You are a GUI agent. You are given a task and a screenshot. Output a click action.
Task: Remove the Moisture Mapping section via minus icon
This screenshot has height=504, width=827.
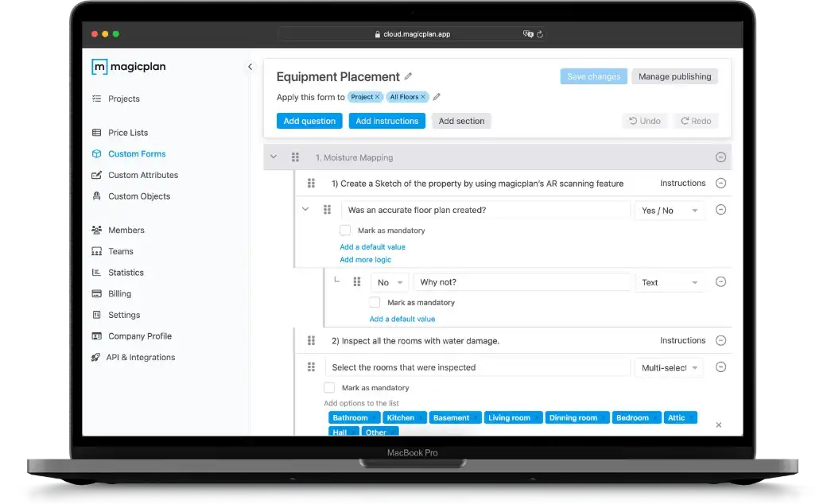(721, 157)
